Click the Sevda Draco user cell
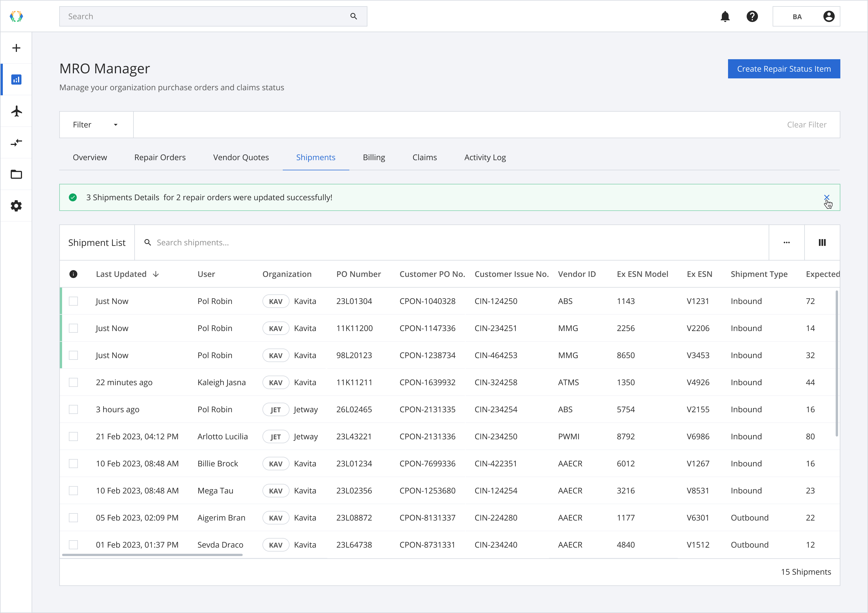868x613 pixels. click(x=220, y=545)
